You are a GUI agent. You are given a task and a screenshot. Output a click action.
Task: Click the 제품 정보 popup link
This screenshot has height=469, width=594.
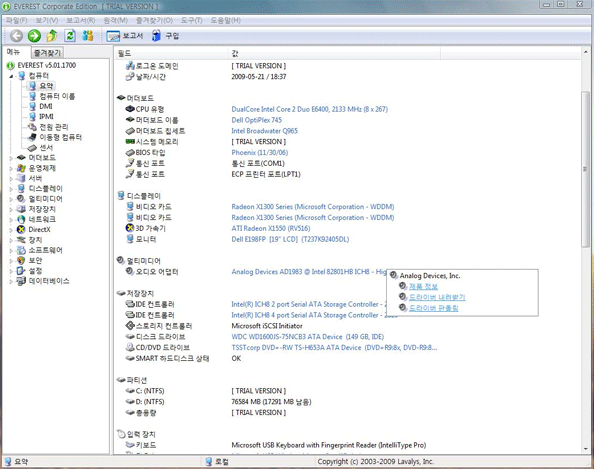pyautogui.click(x=423, y=287)
